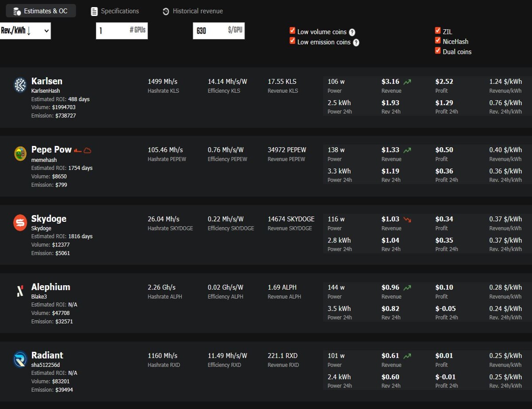Open the Rev./kWh sort dropdown
Screen dimensions: 532x409
tap(25, 31)
